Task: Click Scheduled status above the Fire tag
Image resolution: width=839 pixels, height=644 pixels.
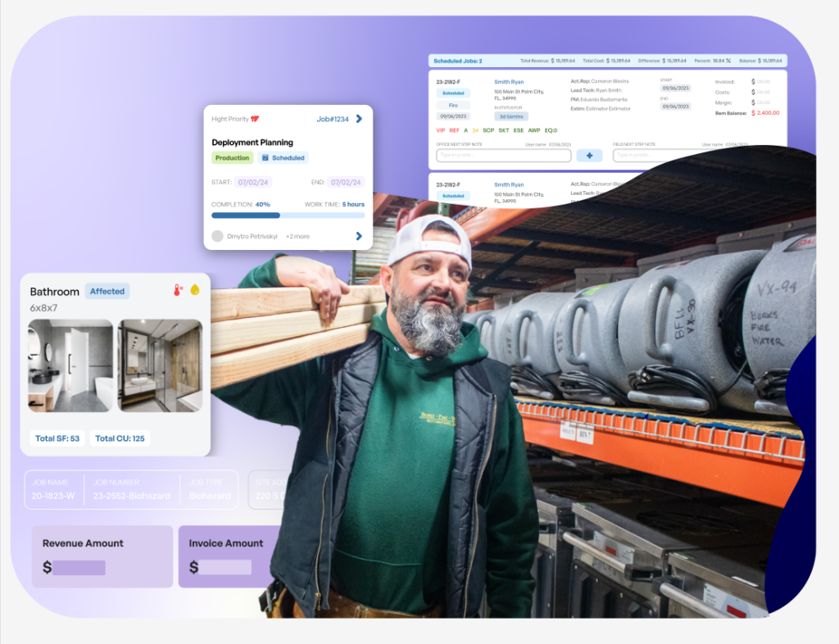Action: point(453,93)
